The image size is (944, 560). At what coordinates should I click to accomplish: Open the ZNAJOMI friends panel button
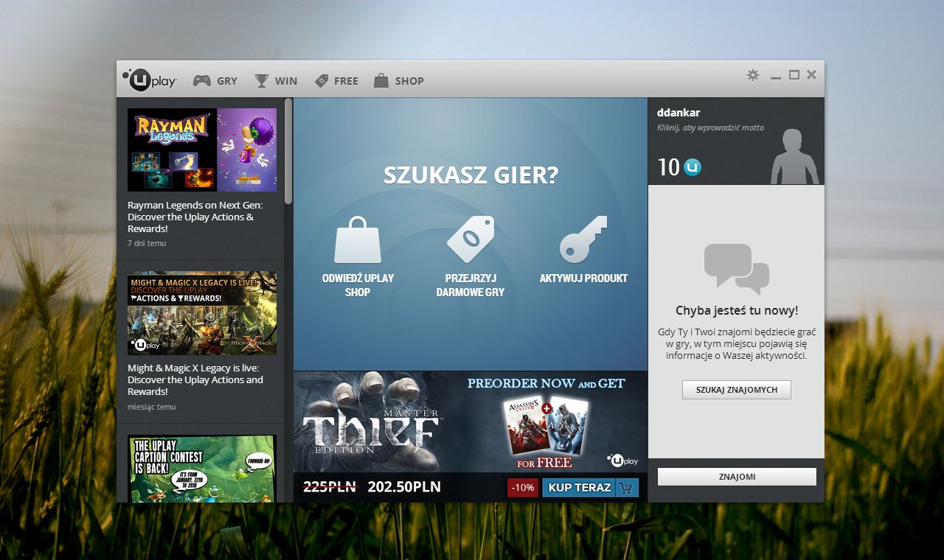click(x=737, y=477)
